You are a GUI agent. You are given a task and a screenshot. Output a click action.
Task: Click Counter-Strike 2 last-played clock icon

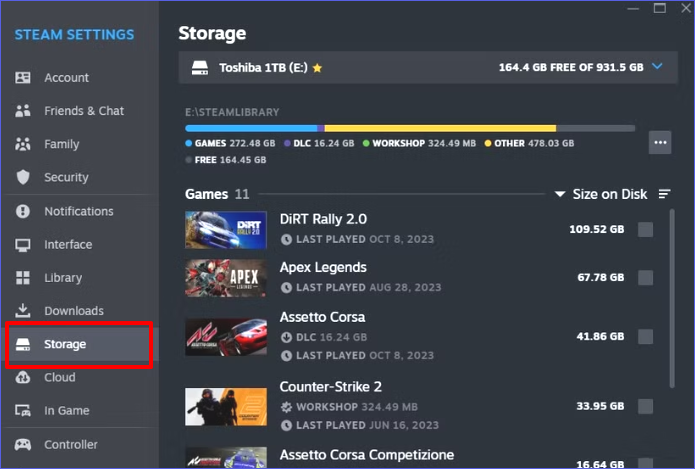tap(286, 426)
